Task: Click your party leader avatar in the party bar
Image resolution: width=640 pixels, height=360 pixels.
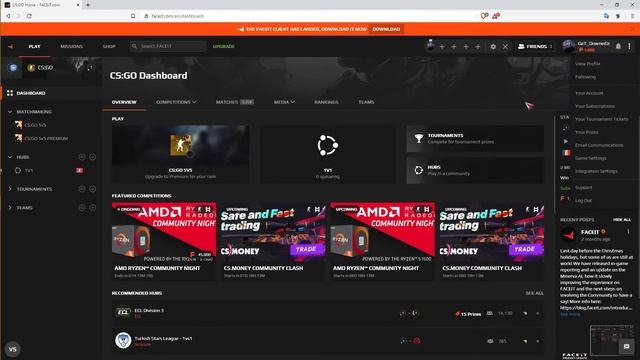Action: pyautogui.click(x=430, y=46)
